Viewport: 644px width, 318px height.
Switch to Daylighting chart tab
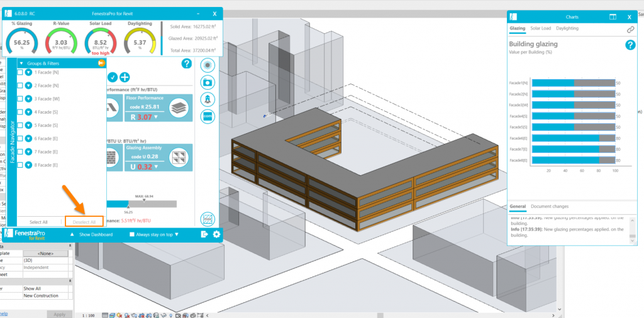tap(567, 28)
